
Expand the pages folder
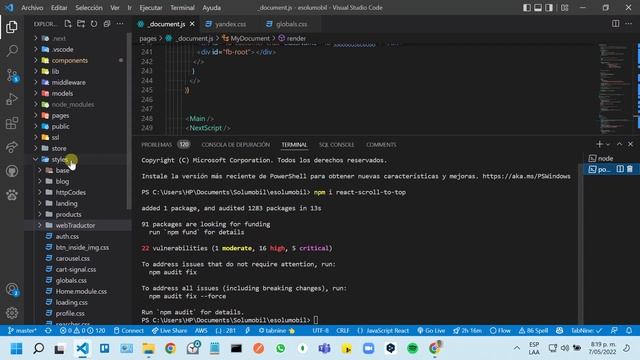pyautogui.click(x=60, y=116)
